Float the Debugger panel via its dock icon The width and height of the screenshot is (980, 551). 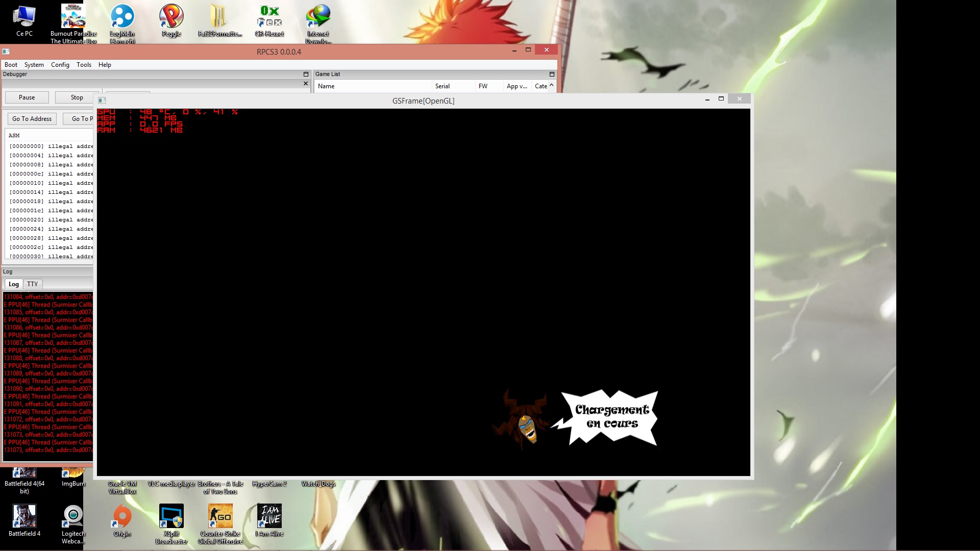(x=306, y=74)
